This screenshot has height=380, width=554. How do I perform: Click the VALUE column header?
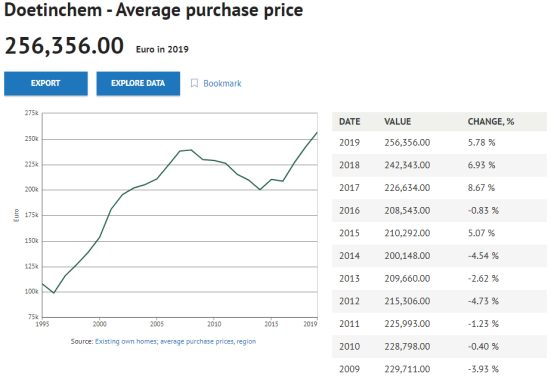coord(397,121)
